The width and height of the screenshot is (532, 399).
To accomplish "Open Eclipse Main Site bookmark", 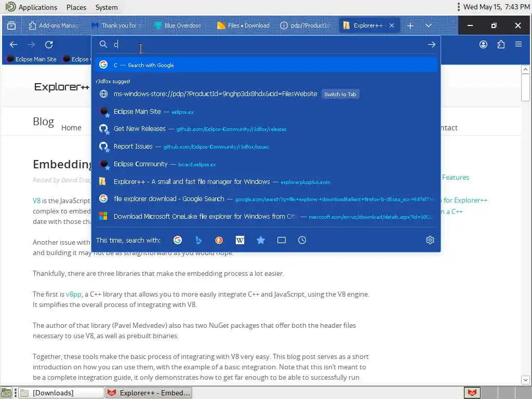I will click(32, 59).
